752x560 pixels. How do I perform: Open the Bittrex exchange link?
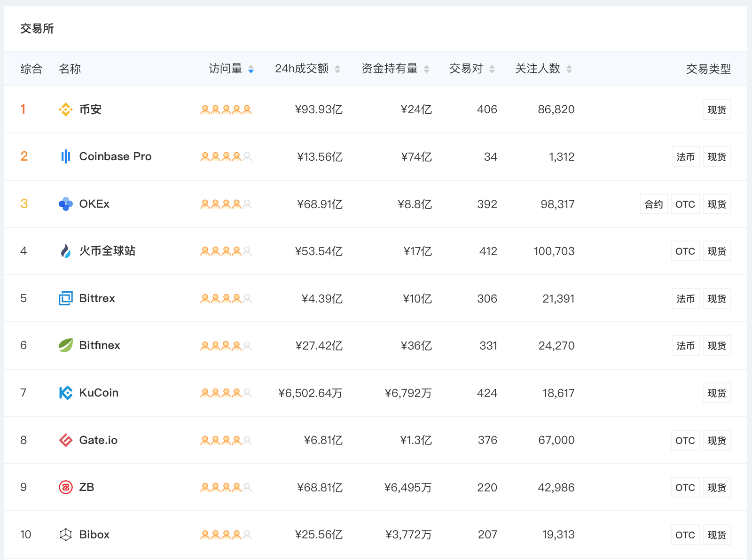tap(97, 298)
